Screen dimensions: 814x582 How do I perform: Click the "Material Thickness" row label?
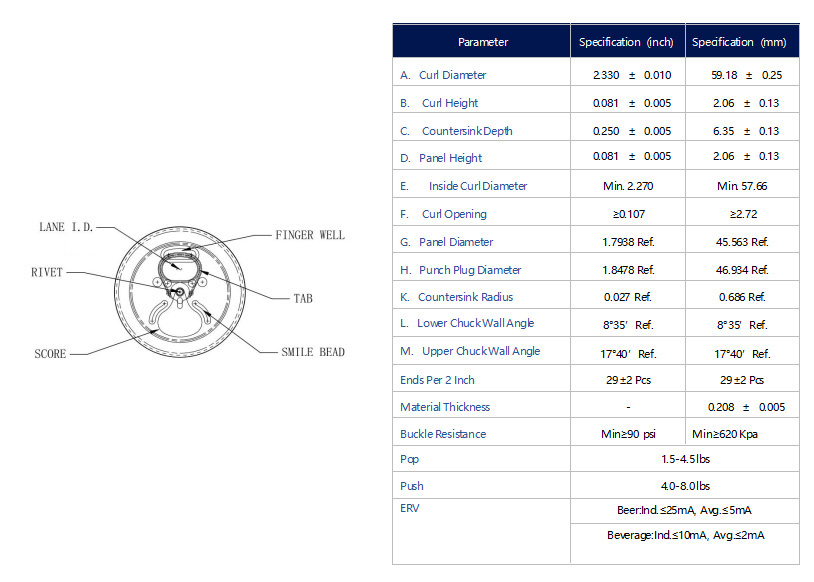pos(445,407)
